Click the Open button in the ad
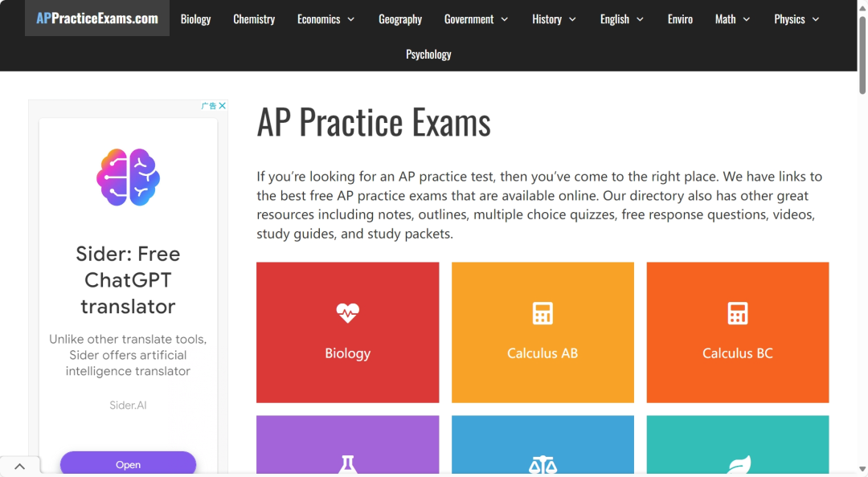 tap(128, 463)
